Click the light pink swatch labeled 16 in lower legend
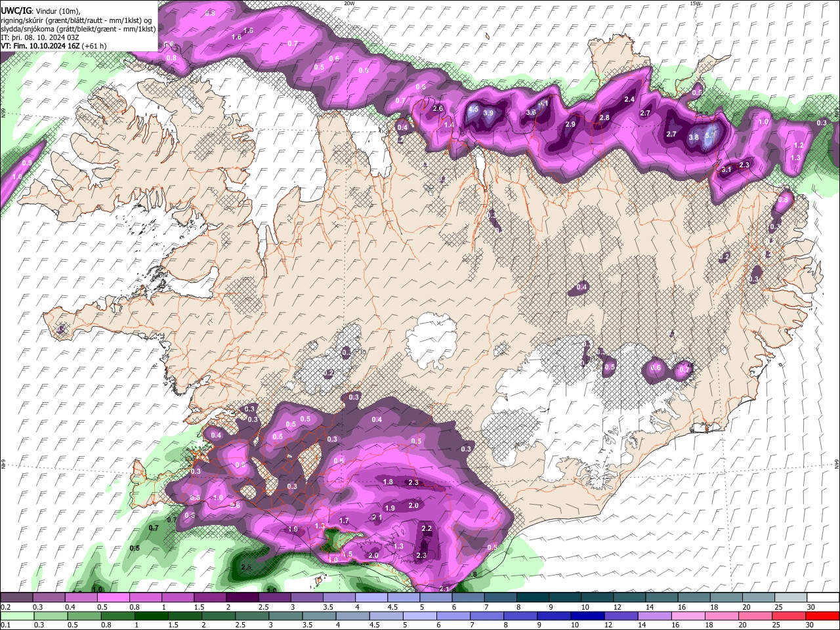Screen dimensions: 840x630 coord(688,616)
